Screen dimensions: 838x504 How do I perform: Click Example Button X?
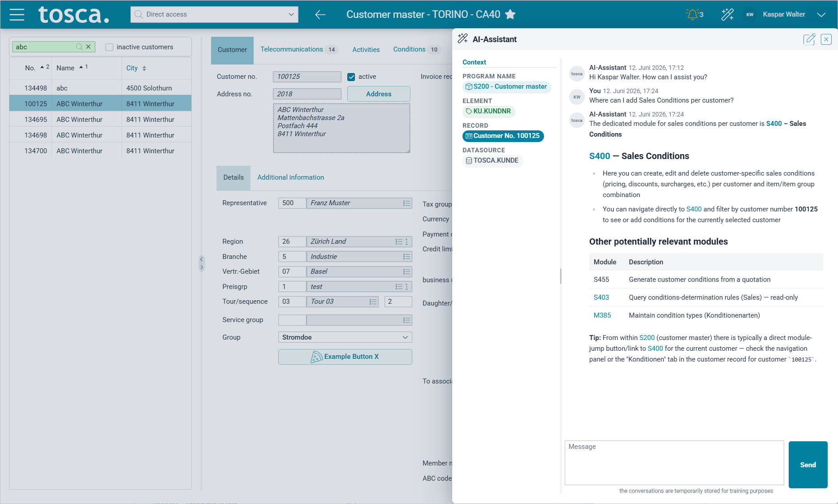(345, 357)
